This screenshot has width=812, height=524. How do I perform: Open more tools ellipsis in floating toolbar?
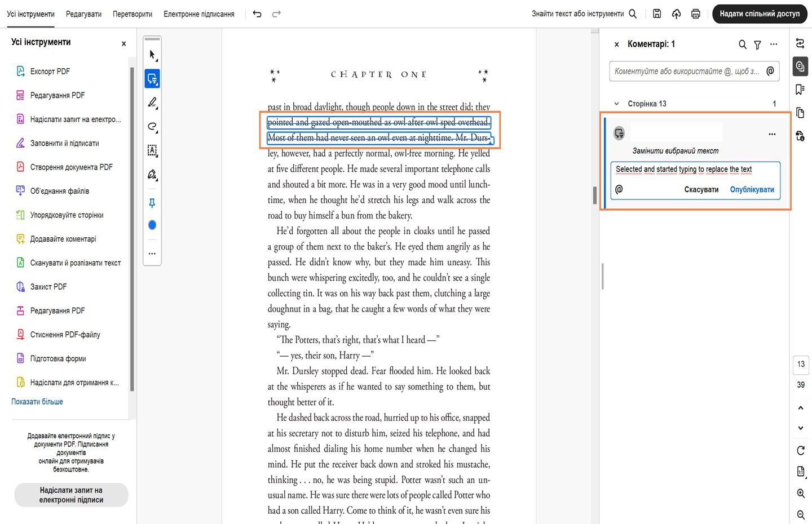[x=152, y=254]
